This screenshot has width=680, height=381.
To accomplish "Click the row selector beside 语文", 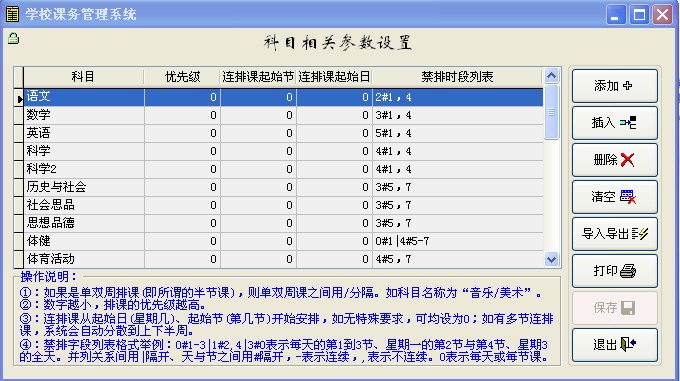I will [x=18, y=98].
